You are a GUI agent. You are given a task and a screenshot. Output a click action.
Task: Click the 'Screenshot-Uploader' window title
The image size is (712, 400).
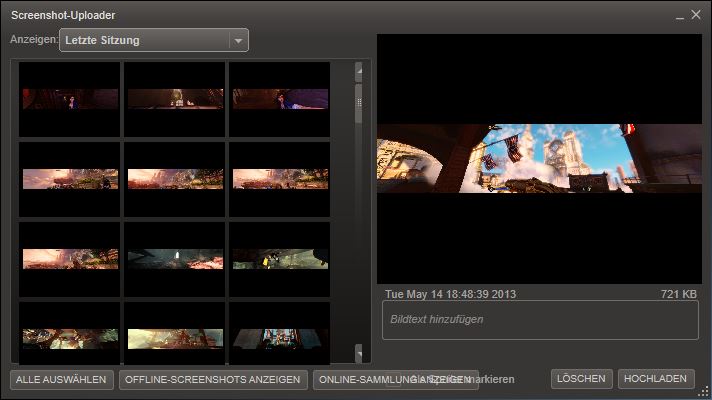63,15
